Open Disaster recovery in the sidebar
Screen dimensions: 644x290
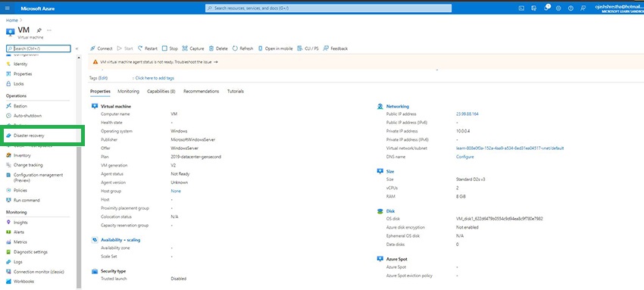pos(29,136)
